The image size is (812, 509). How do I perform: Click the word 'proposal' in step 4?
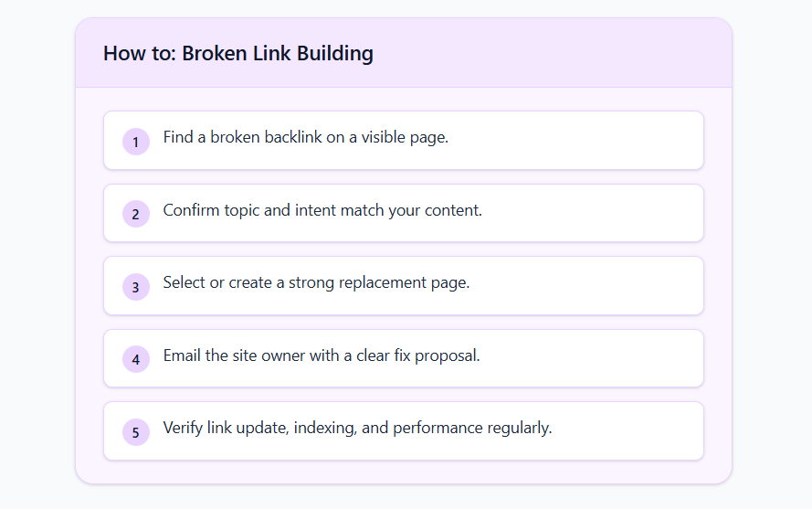coord(447,356)
